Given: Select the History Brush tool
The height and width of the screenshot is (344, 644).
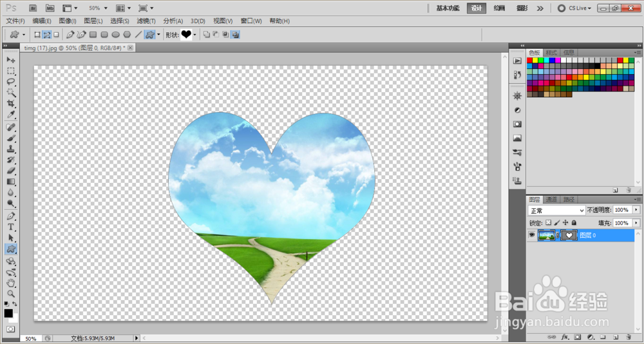Looking at the screenshot, I should 11,160.
